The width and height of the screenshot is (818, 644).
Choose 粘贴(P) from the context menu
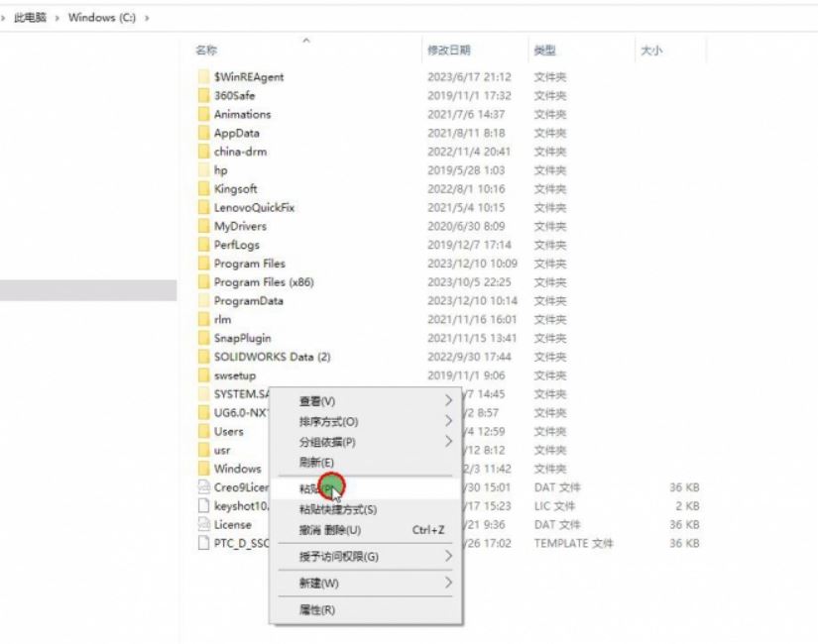pos(317,488)
